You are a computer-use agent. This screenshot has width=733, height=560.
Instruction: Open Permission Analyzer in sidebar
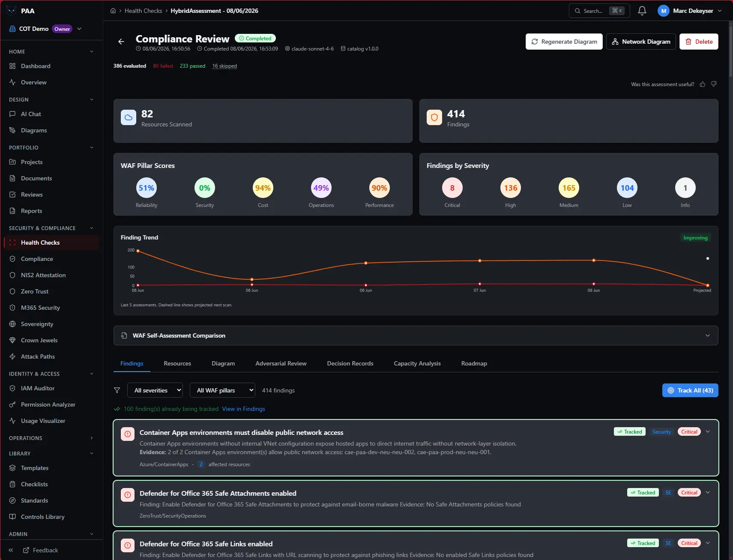pyautogui.click(x=51, y=404)
